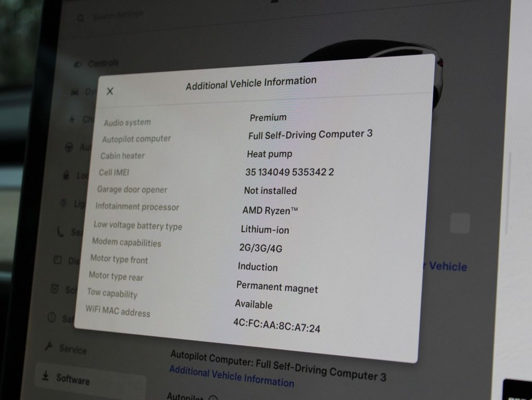Tap the gray square button right of dialog
This screenshot has height=400, width=532.
pos(460,223)
